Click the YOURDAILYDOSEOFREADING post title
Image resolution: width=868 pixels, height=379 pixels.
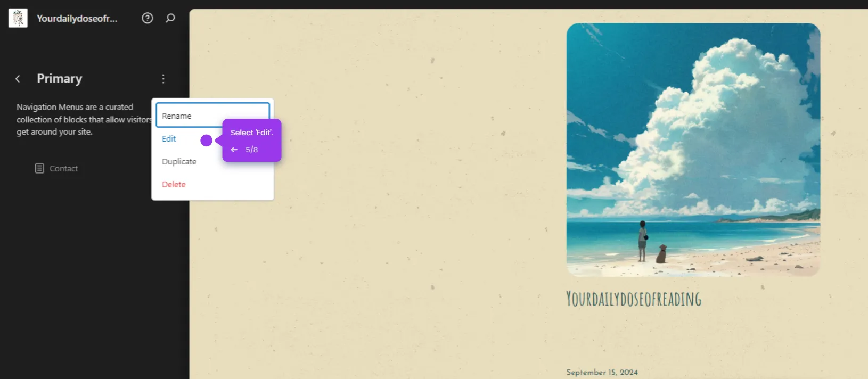(634, 299)
